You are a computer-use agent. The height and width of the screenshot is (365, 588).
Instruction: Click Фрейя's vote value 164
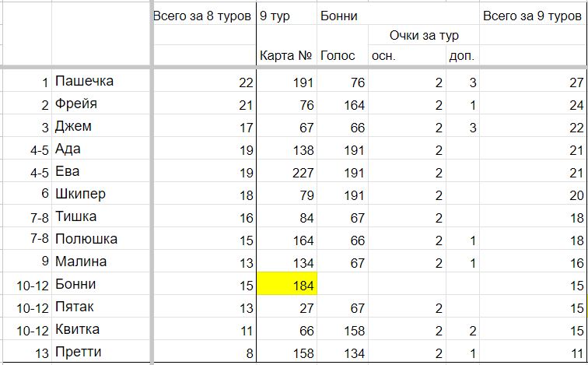tap(342, 104)
